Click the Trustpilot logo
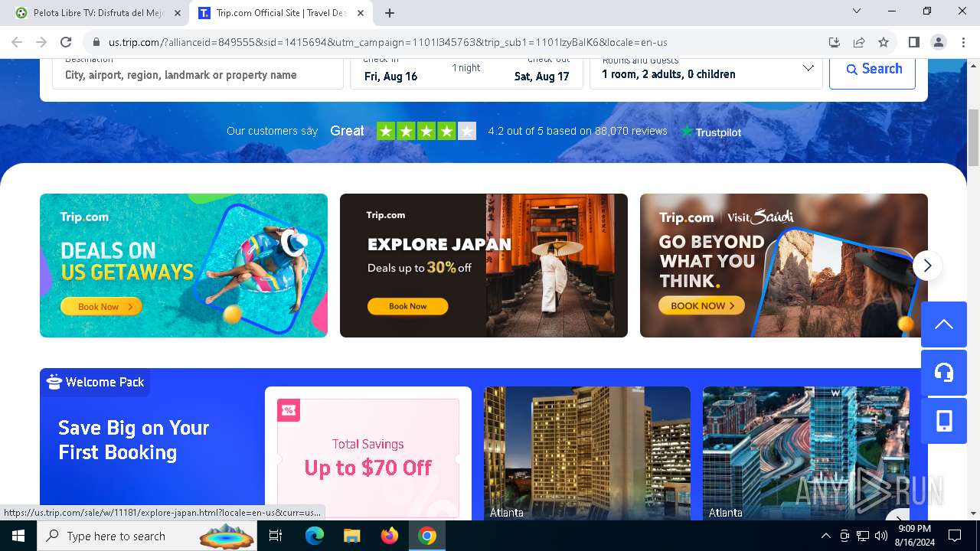 [x=711, y=132]
